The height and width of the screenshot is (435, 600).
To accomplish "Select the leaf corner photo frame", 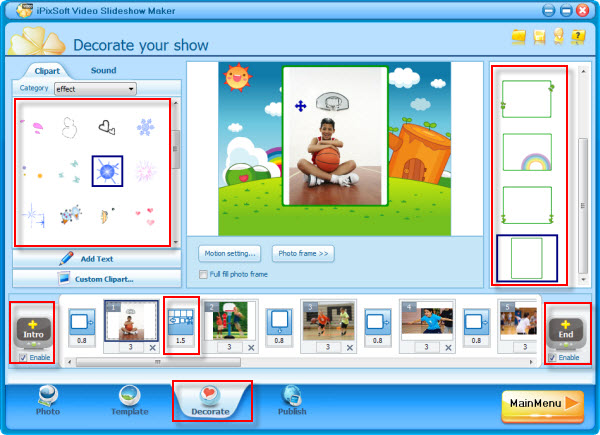I will (x=527, y=99).
